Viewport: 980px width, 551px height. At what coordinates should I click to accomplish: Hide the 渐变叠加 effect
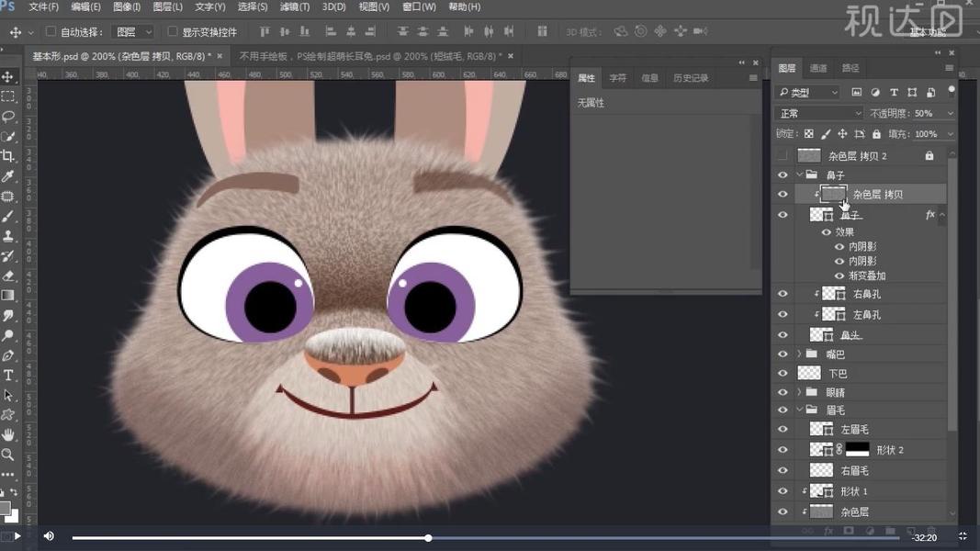[839, 275]
